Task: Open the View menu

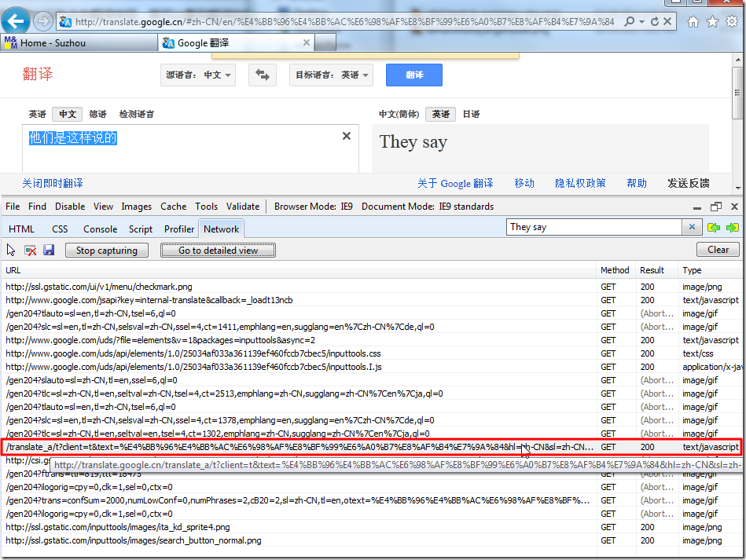Action: (x=103, y=207)
